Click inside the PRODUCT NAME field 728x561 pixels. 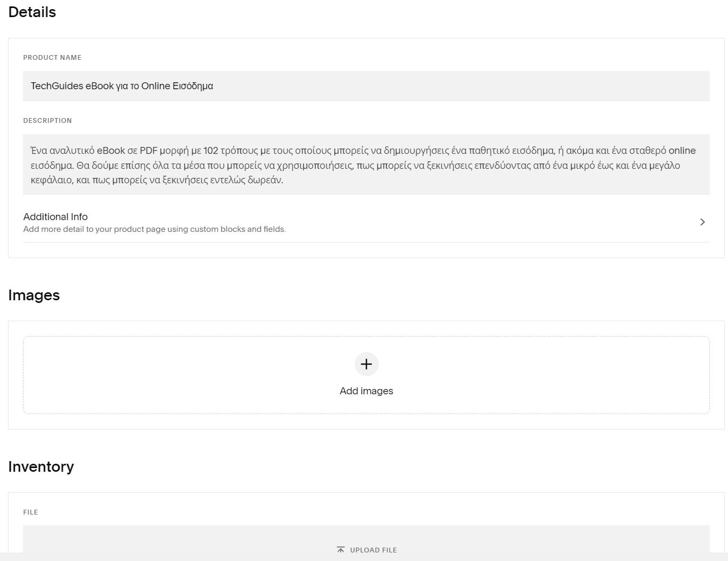point(366,85)
